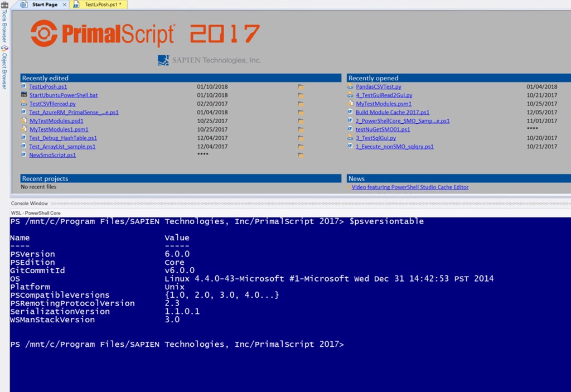Open the PowerShell Studio Cache Editor video link
Image resolution: width=571 pixels, height=392 pixels.
tap(410, 187)
